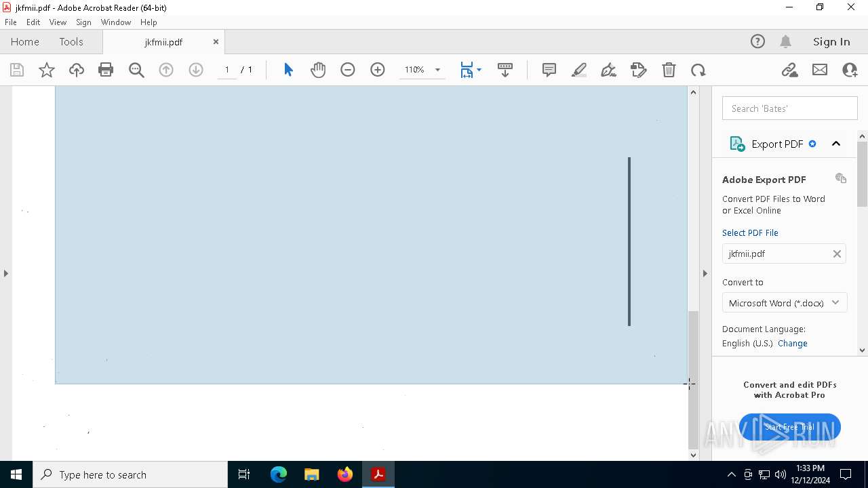Open the Help menu

149,22
